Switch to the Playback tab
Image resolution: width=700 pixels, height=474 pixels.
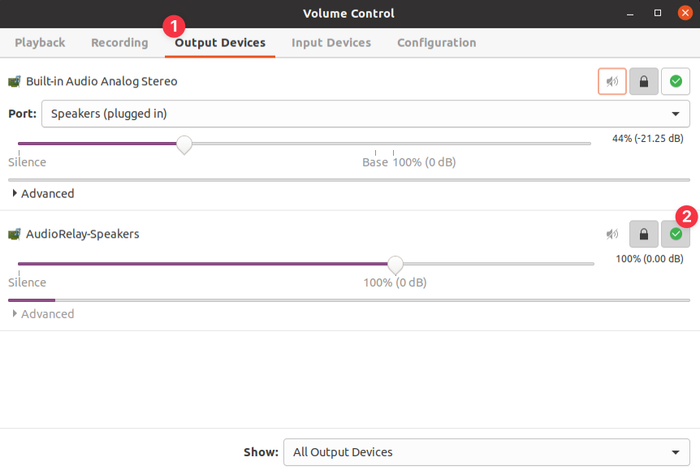(40, 43)
